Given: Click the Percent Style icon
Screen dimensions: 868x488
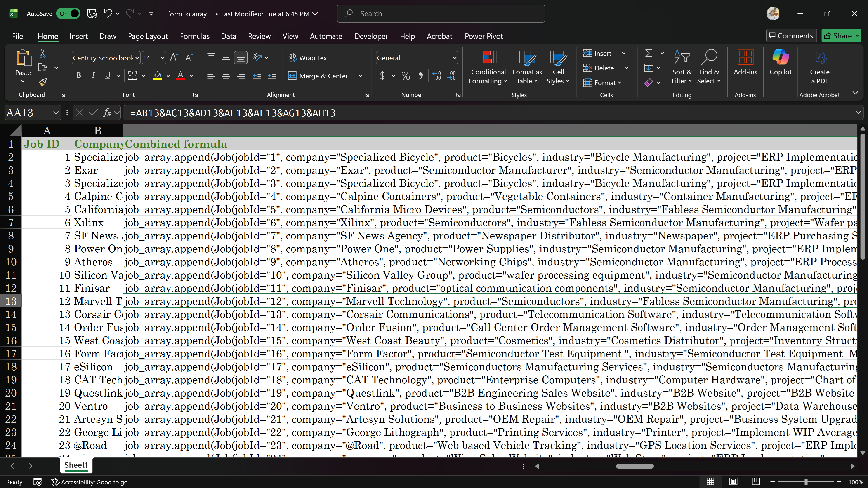Looking at the screenshot, I should (x=406, y=76).
